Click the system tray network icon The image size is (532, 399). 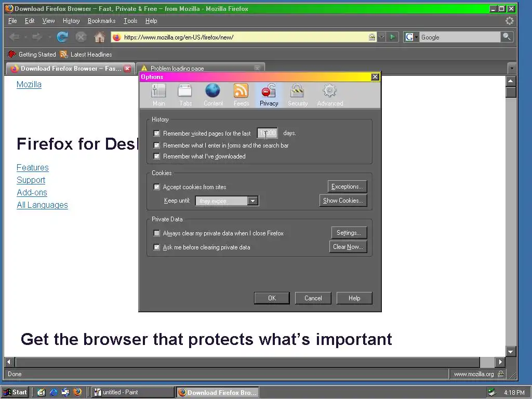491,392
